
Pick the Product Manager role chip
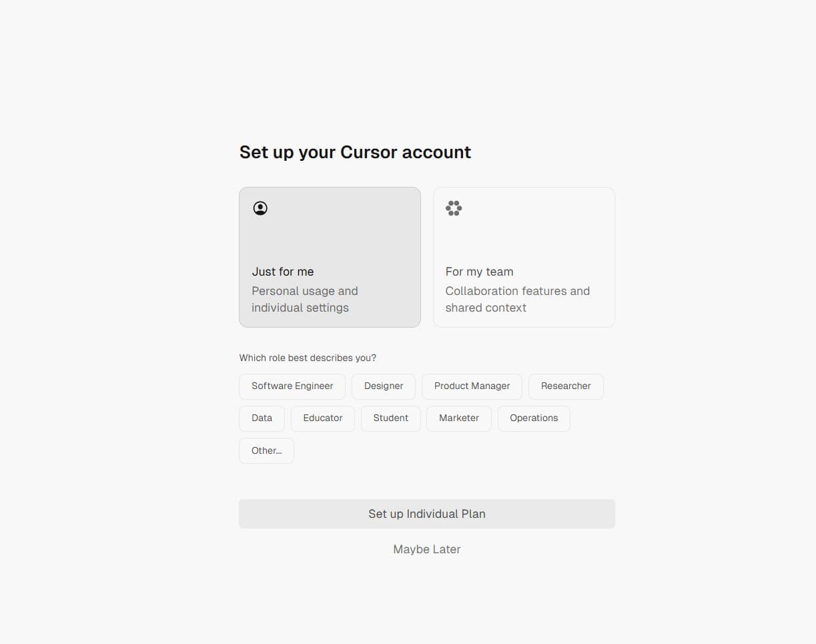pyautogui.click(x=472, y=386)
